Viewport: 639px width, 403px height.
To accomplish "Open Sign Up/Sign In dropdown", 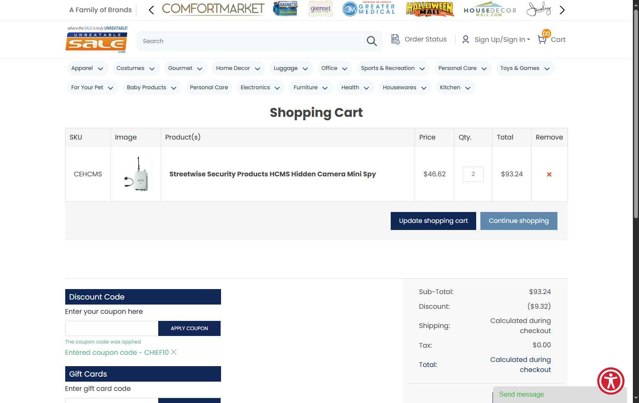I will [x=502, y=40].
